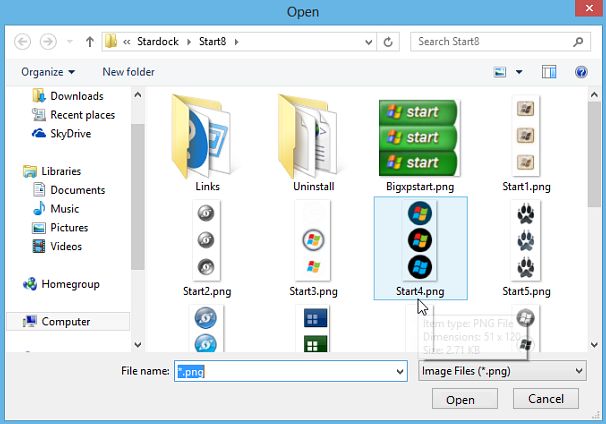Open Music library
The image size is (606, 424).
56,209
